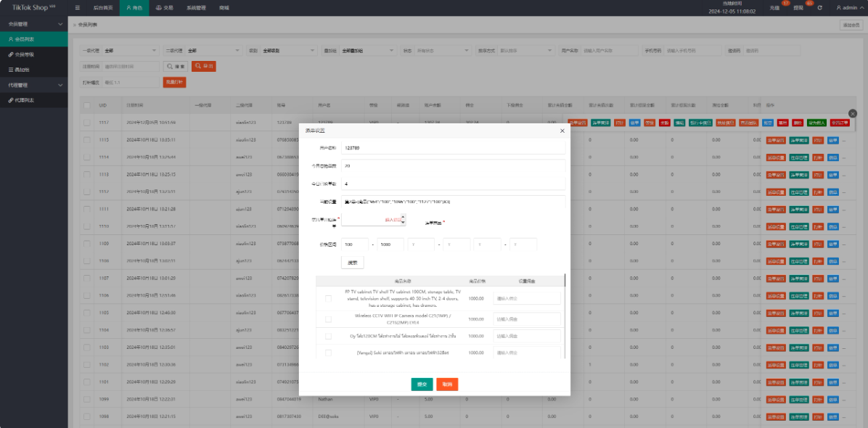
Task: Check the FP TV cabinet product checkbox
Action: [x=328, y=298]
